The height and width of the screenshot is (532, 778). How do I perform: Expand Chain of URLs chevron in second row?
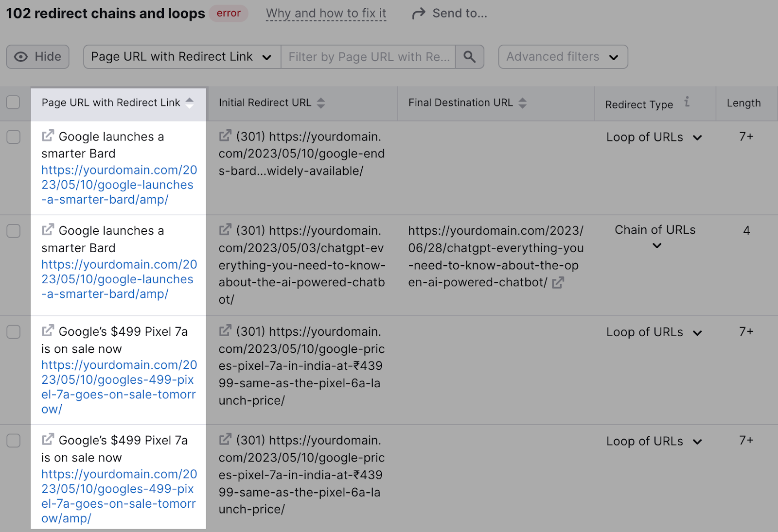click(657, 246)
